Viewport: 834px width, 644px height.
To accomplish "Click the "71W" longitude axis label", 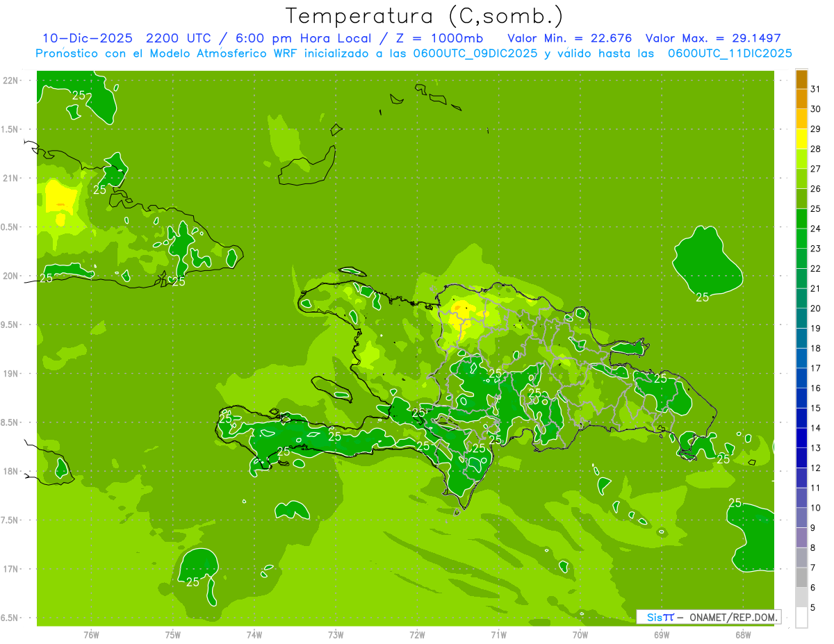I will (x=498, y=635).
